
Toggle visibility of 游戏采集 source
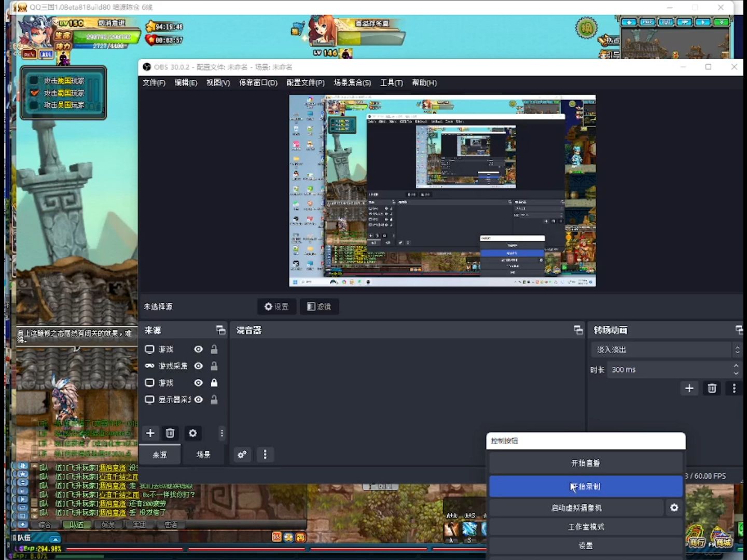pos(198,366)
